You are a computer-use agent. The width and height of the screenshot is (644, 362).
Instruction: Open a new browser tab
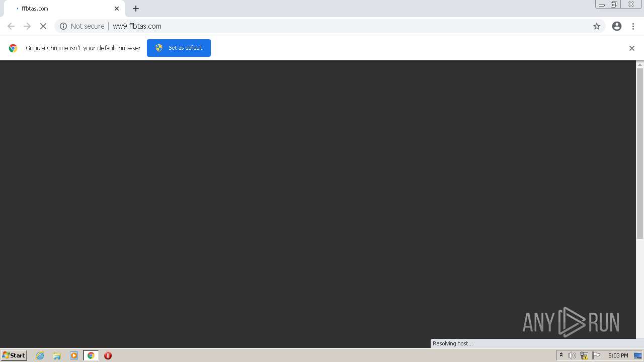click(x=135, y=8)
